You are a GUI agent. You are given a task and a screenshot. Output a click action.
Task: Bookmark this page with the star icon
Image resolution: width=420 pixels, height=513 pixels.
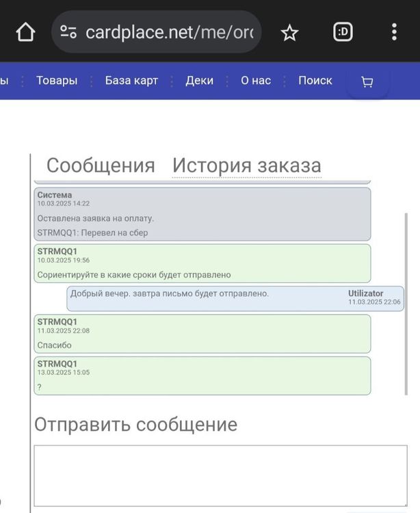click(289, 32)
